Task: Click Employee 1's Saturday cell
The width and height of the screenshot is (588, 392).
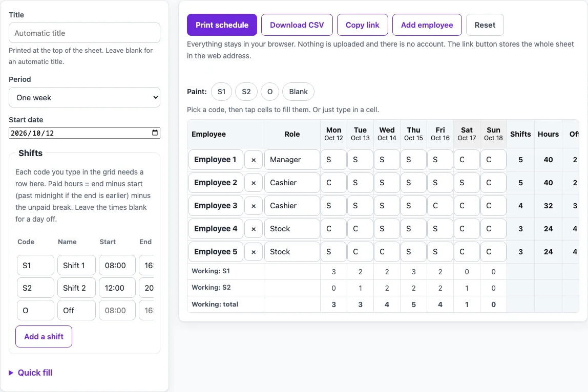Action: point(467,160)
